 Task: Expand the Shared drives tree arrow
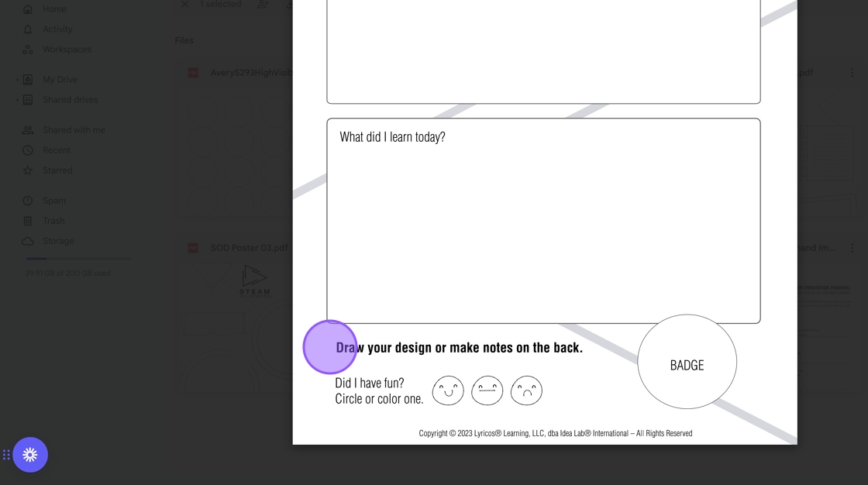(17, 100)
